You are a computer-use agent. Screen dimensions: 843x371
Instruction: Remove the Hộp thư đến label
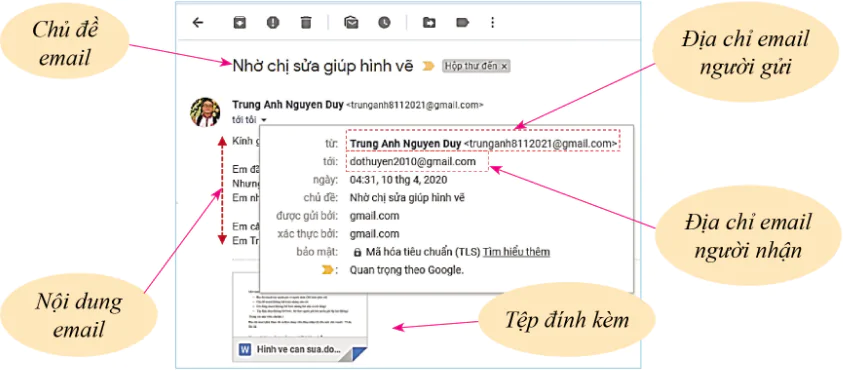[504, 66]
